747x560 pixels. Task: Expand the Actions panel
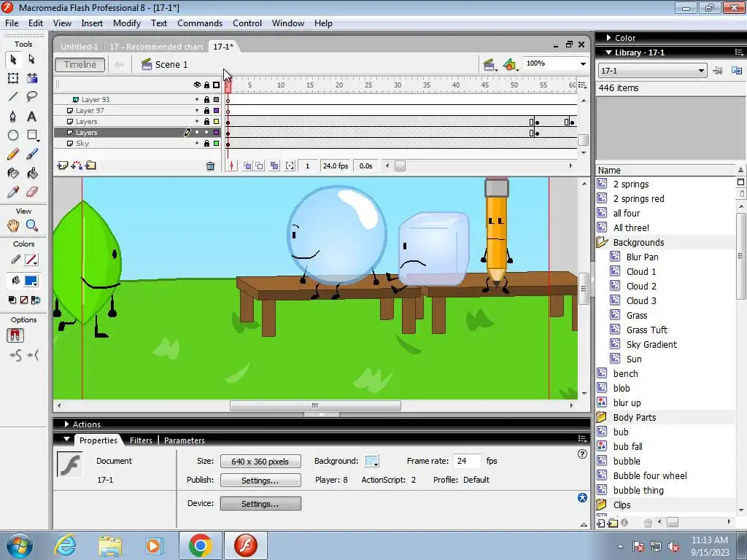pos(66,424)
